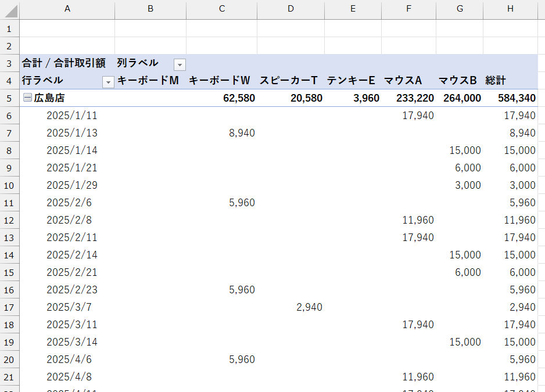Select column H header
The height and width of the screenshot is (392, 545).
(x=510, y=9)
